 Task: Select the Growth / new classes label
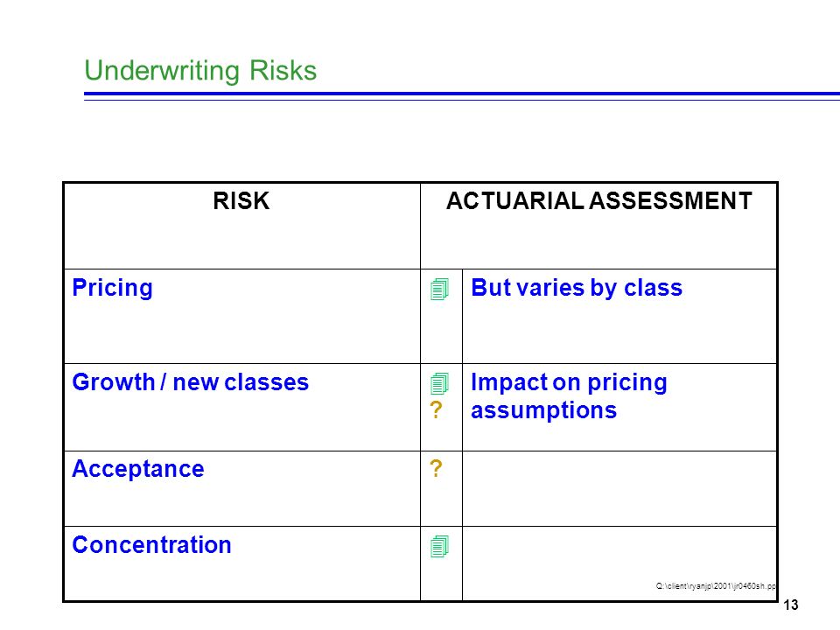click(190, 382)
